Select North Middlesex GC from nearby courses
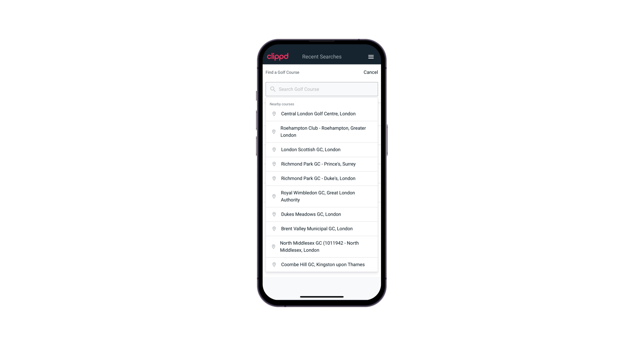This screenshot has width=644, height=346. click(322, 246)
